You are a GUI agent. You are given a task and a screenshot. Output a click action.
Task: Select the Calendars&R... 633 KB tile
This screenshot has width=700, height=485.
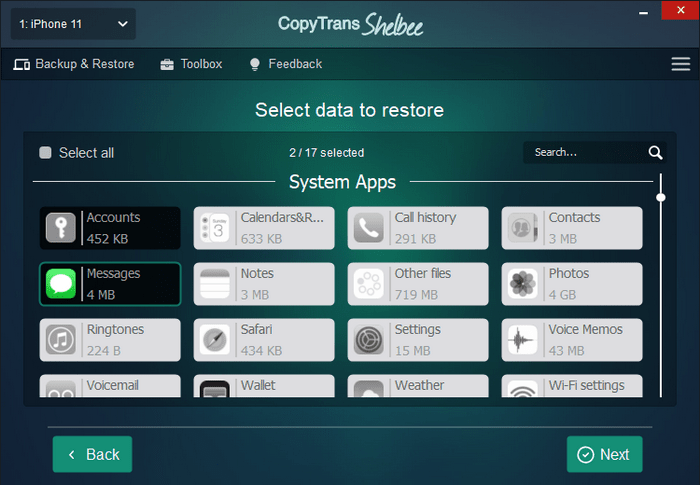264,228
